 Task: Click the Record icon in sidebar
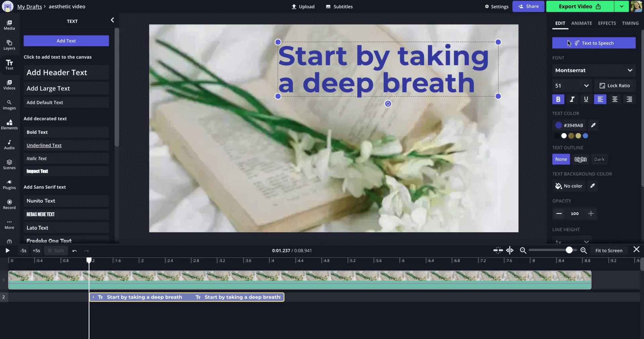[x=9, y=204]
